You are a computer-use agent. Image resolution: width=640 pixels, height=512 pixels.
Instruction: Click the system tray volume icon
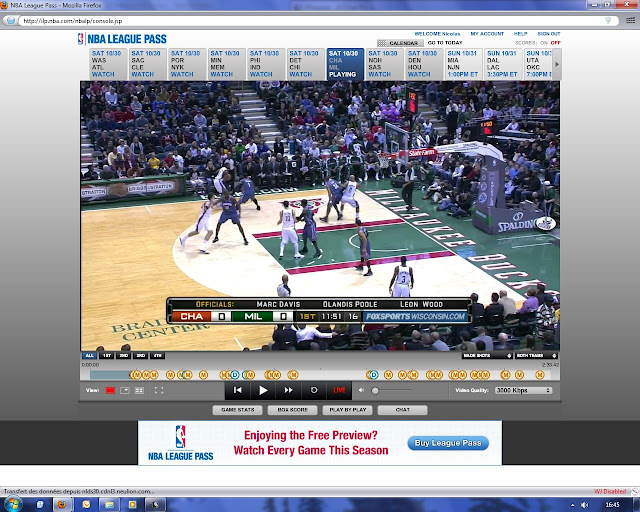coord(585,505)
